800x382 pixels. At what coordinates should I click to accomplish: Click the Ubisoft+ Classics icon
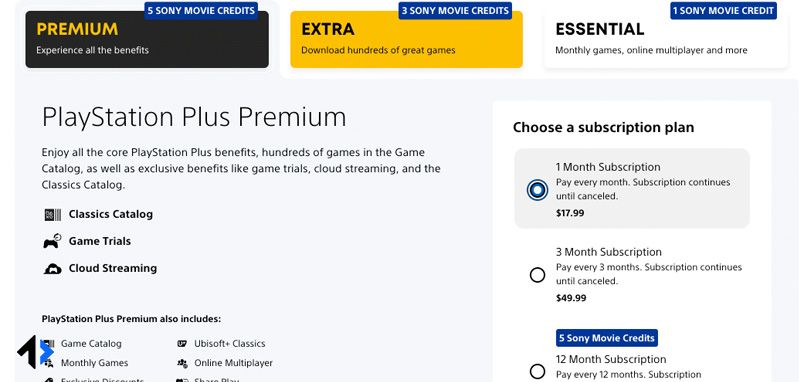pos(182,344)
